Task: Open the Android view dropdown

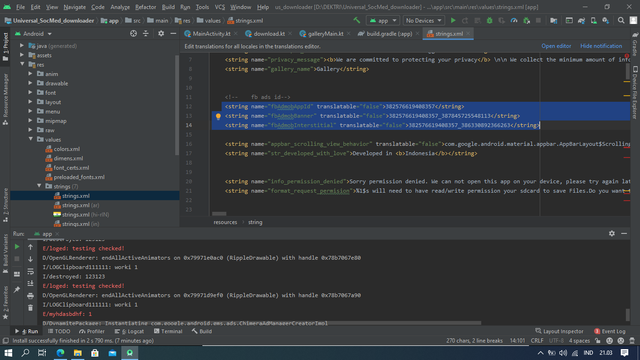Action: tap(33, 34)
